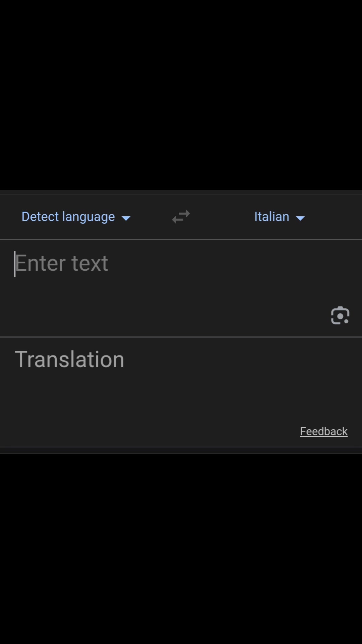Choose the Italian target language label
This screenshot has width=362, height=644.
[271, 217]
